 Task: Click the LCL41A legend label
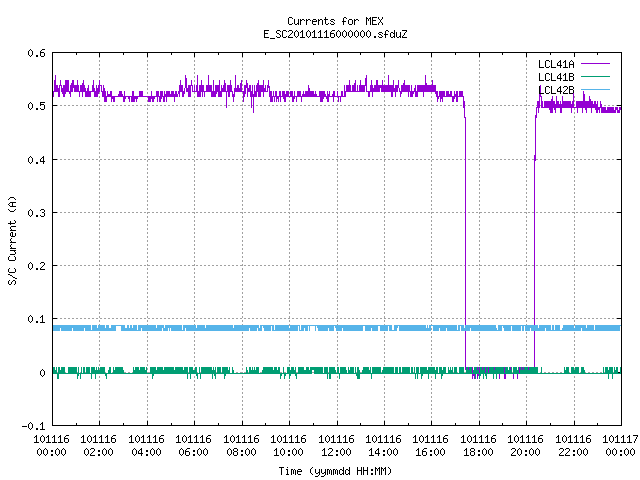coord(556,64)
